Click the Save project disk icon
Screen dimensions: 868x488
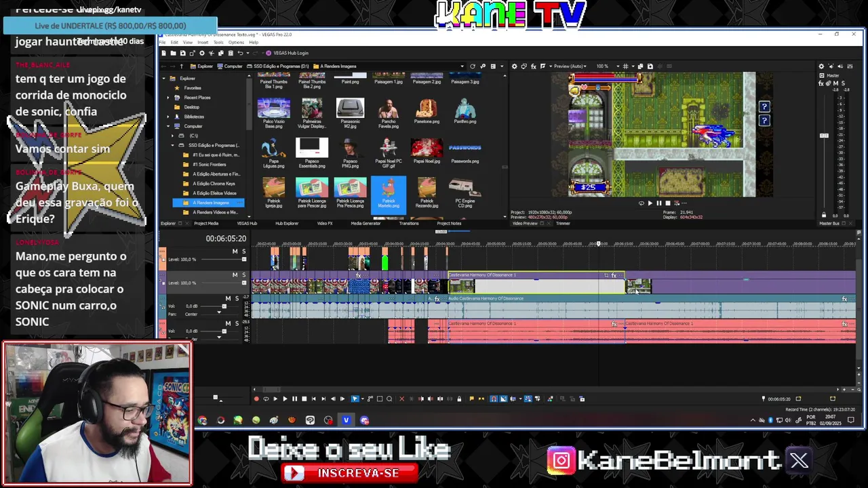(183, 53)
